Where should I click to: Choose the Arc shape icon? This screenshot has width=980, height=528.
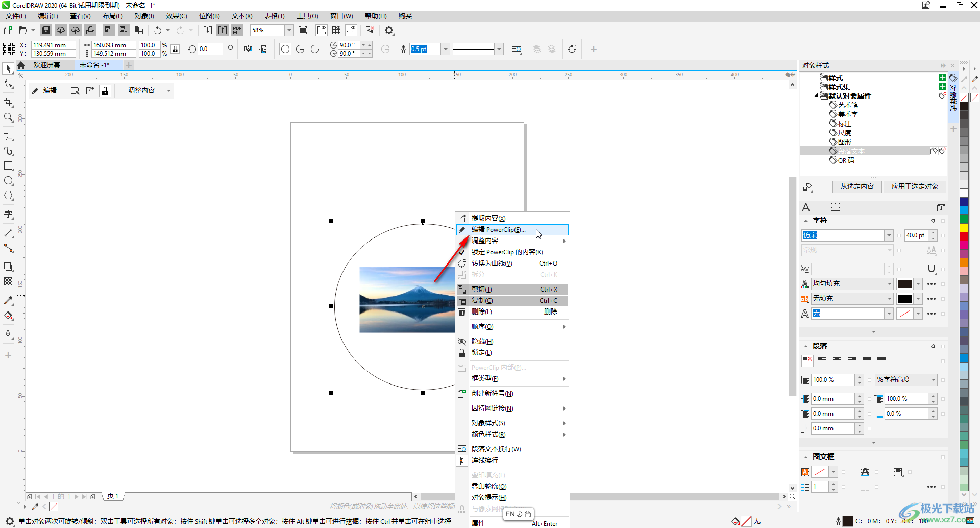(315, 49)
